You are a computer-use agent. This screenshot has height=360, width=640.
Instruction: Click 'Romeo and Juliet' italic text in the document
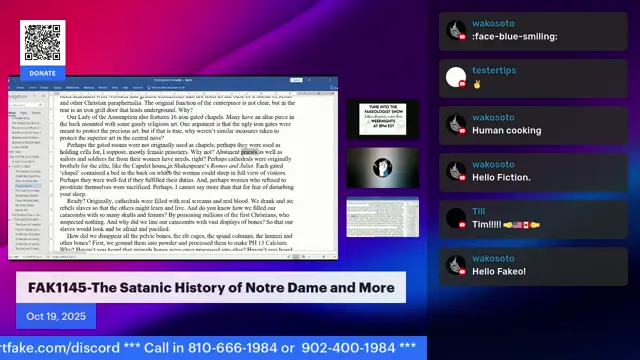[x=232, y=166]
